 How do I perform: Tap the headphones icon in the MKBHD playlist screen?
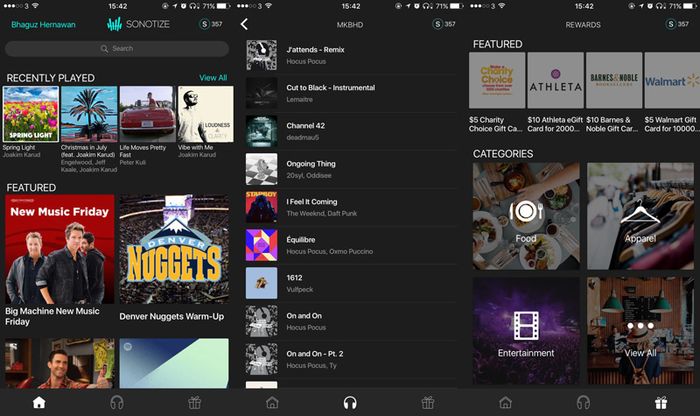(350, 403)
